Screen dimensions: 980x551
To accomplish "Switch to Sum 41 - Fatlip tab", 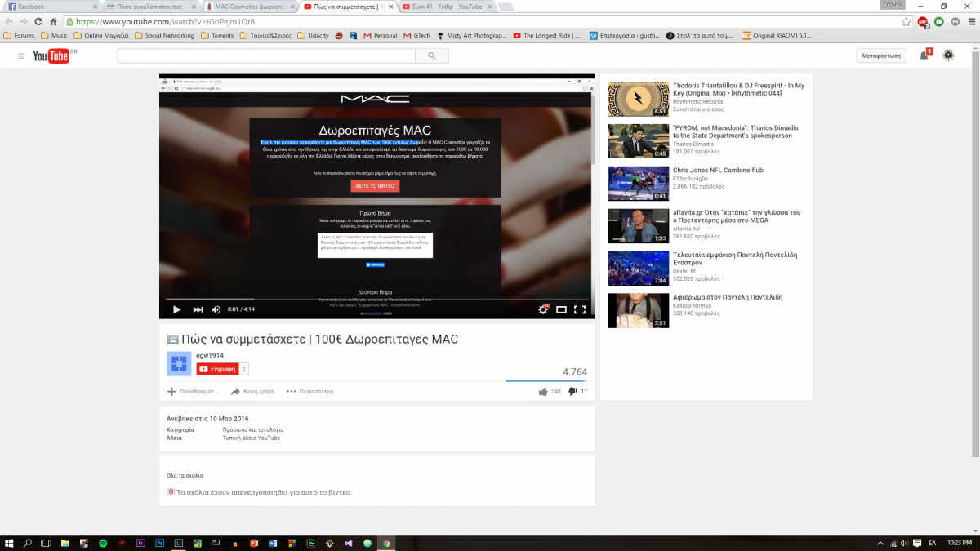I will pos(443,7).
